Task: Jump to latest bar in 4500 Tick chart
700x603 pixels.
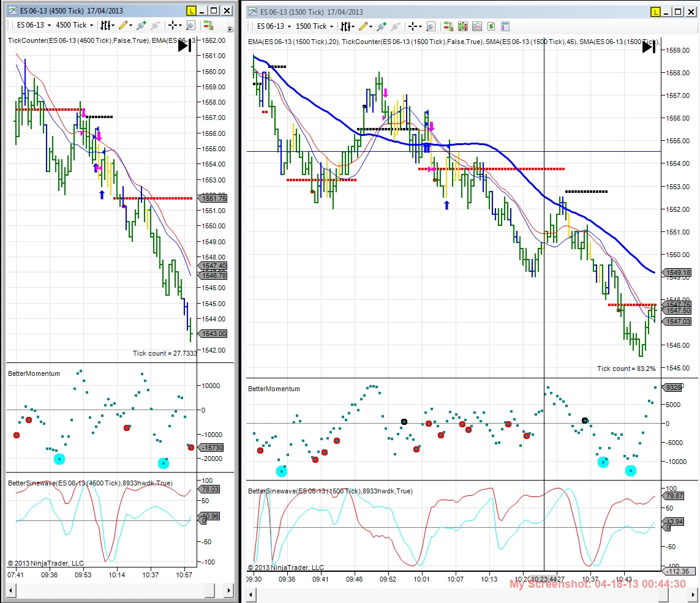Action: [185, 45]
